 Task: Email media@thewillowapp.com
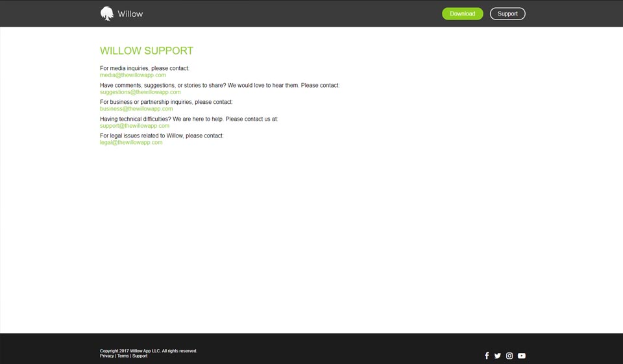tap(132, 75)
